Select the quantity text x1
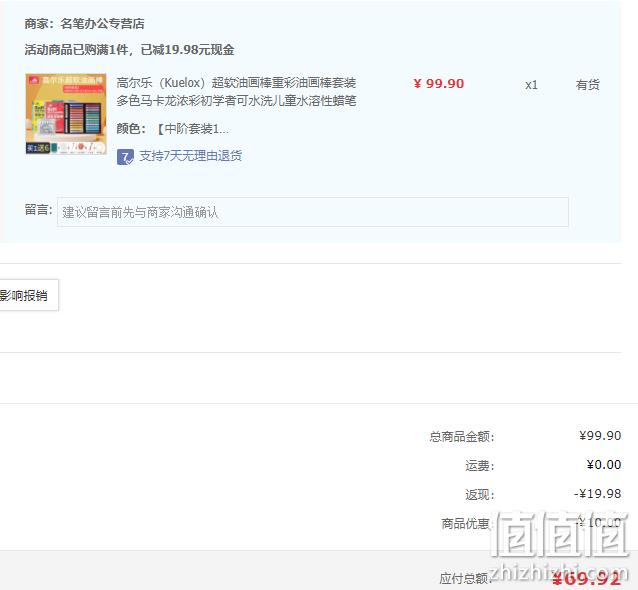Screen dimensions: 638x590 click(x=531, y=85)
